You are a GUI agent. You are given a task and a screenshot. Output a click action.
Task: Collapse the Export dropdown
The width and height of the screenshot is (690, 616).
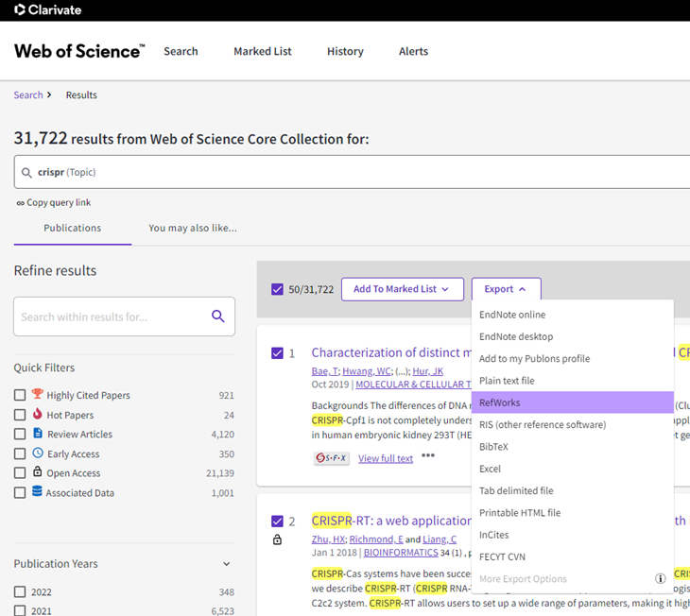click(x=506, y=289)
